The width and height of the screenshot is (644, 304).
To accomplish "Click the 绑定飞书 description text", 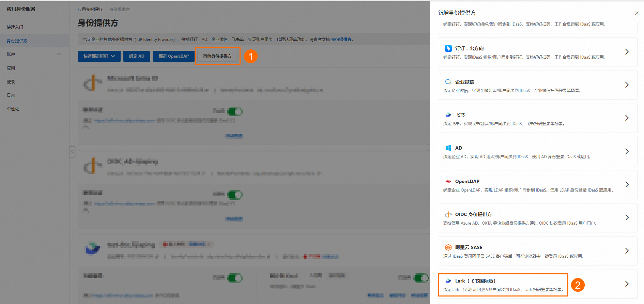I will point(505,124).
